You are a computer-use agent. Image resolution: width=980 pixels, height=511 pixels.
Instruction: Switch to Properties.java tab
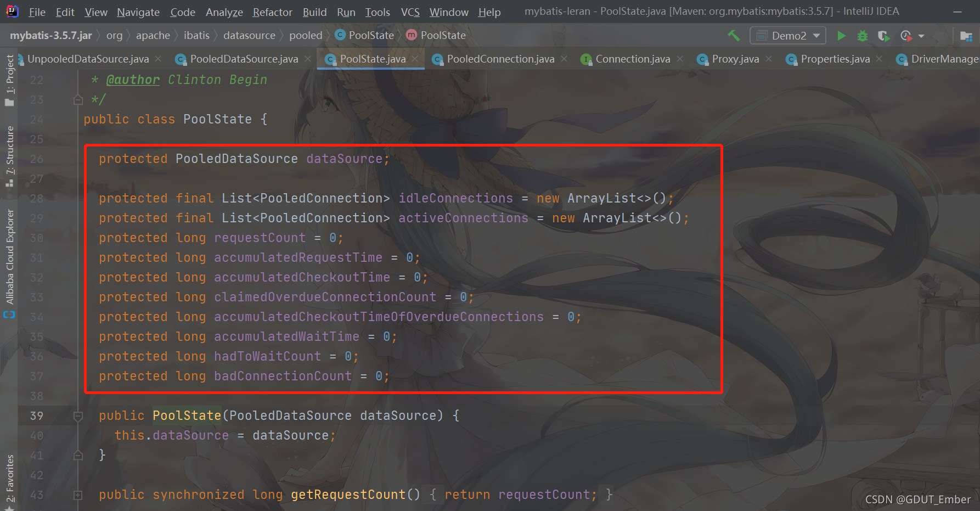(835, 59)
